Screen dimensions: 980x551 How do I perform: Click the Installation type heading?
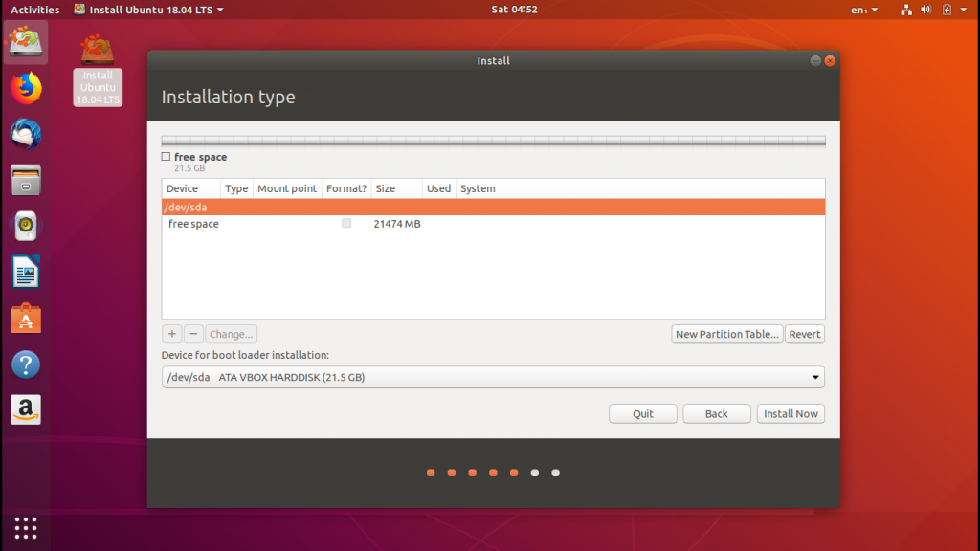pyautogui.click(x=228, y=97)
